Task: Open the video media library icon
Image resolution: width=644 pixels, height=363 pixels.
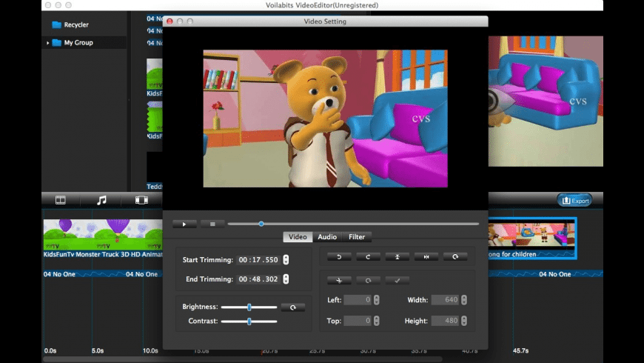Action: tap(61, 200)
